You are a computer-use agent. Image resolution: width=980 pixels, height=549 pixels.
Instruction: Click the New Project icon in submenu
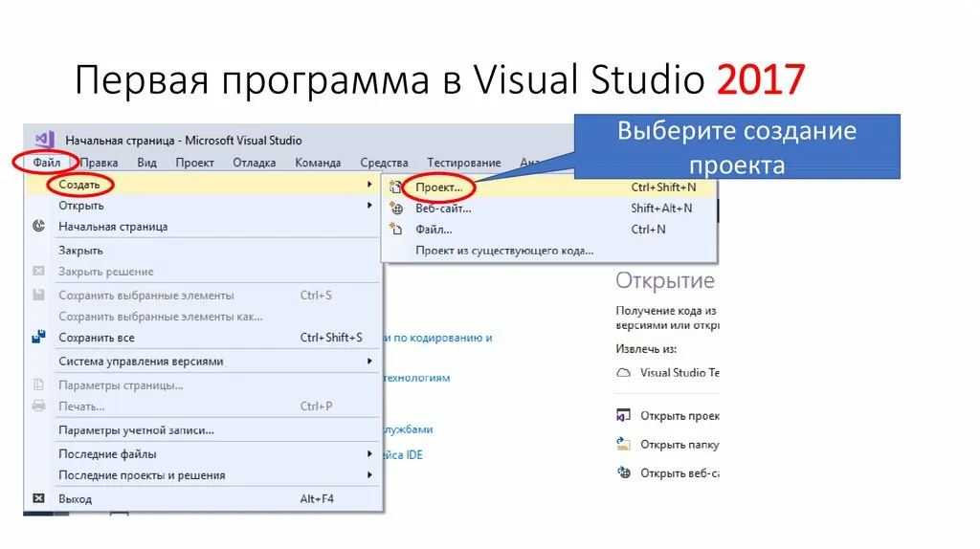(395, 187)
